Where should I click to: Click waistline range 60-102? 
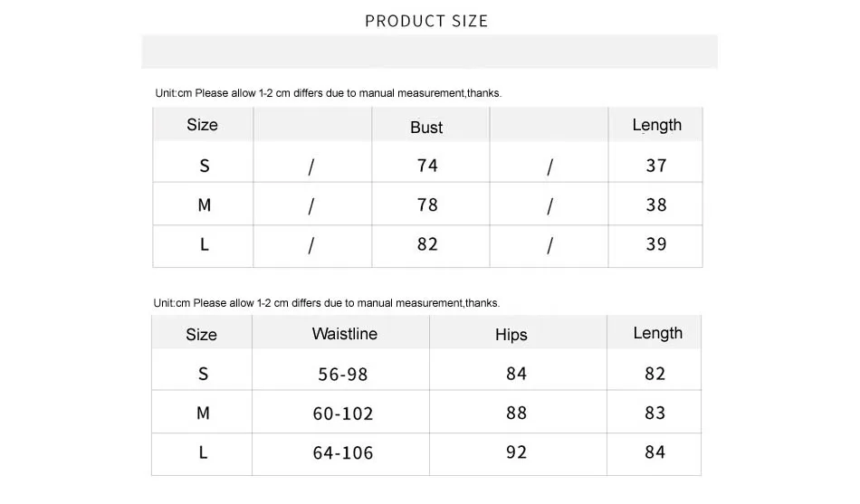[343, 413]
